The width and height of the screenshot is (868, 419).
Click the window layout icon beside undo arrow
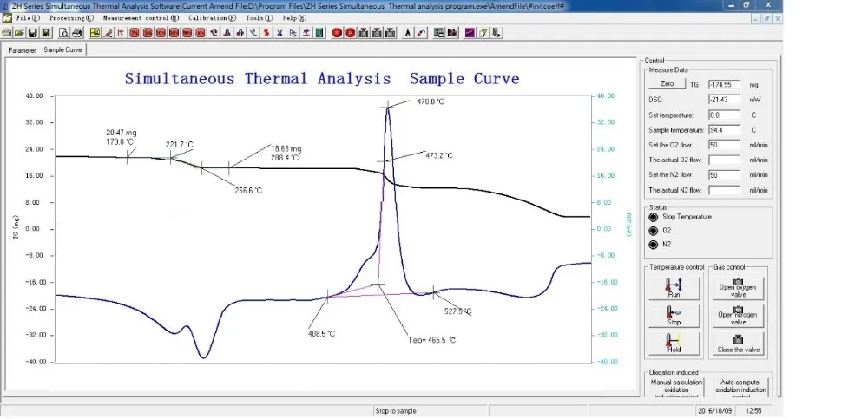(x=438, y=33)
